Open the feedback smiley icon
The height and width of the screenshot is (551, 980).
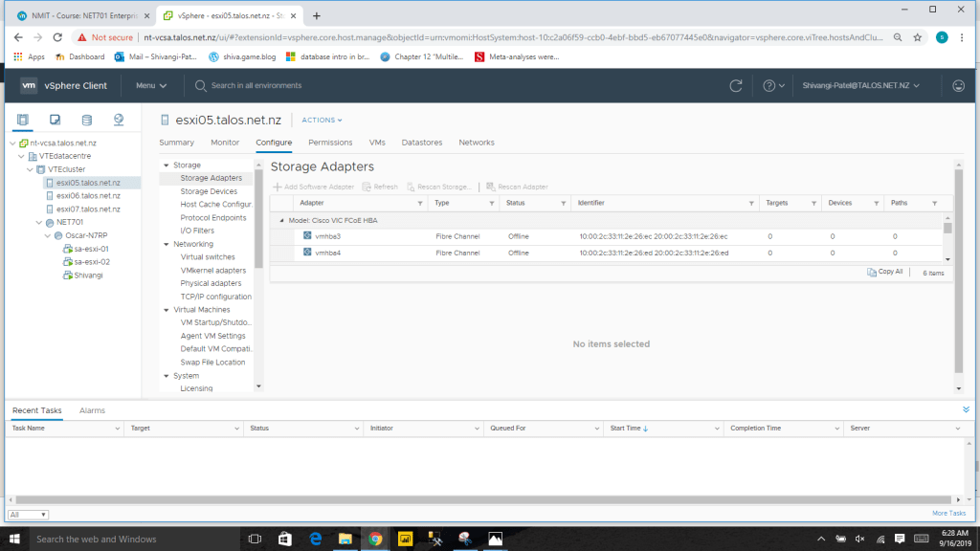coord(958,86)
